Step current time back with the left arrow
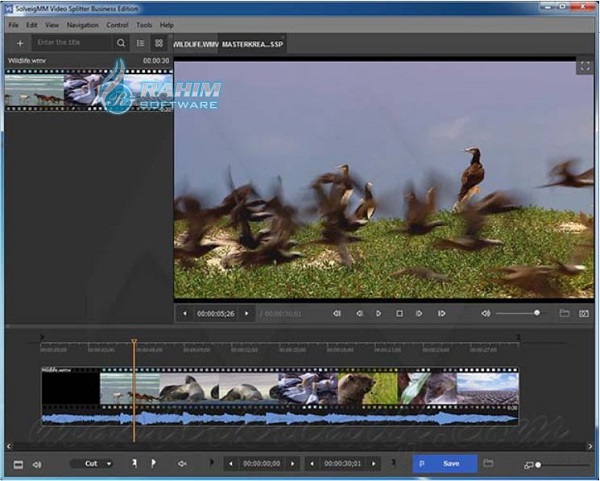The width and height of the screenshot is (600, 481). 184,313
